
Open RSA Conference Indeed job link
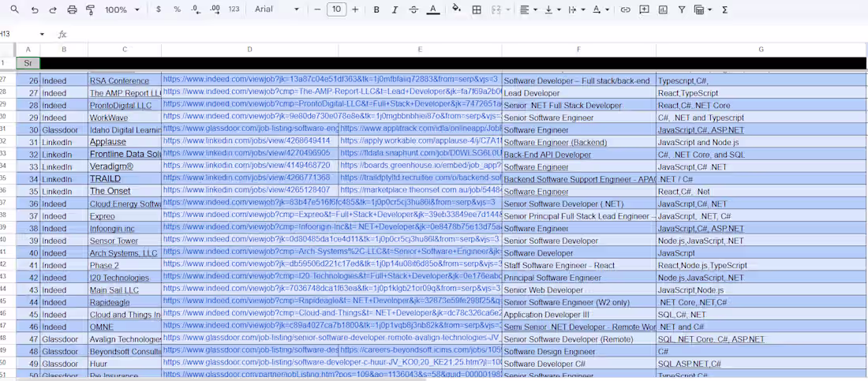tap(331, 80)
